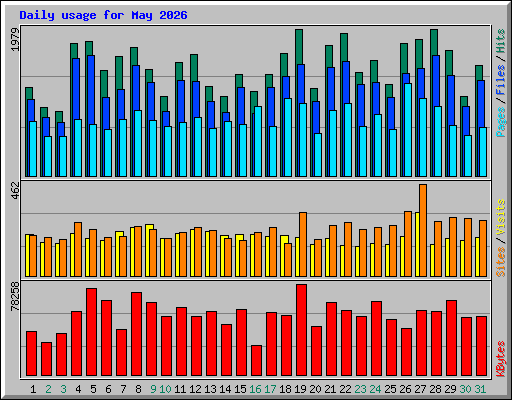The width and height of the screenshot is (512, 400).
Task: Click the red KBytes bar for day 5
Action: pyautogui.click(x=91, y=332)
